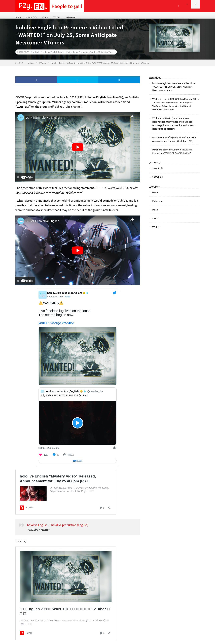Open Home in top navigation
Screen dimensions: 215x644
[x=18, y=17]
